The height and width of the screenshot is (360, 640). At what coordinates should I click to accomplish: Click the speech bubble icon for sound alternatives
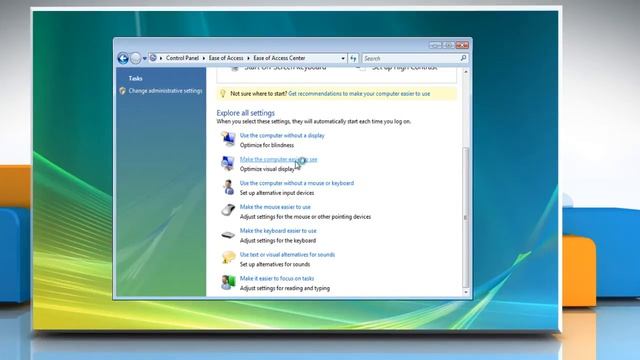(229, 258)
